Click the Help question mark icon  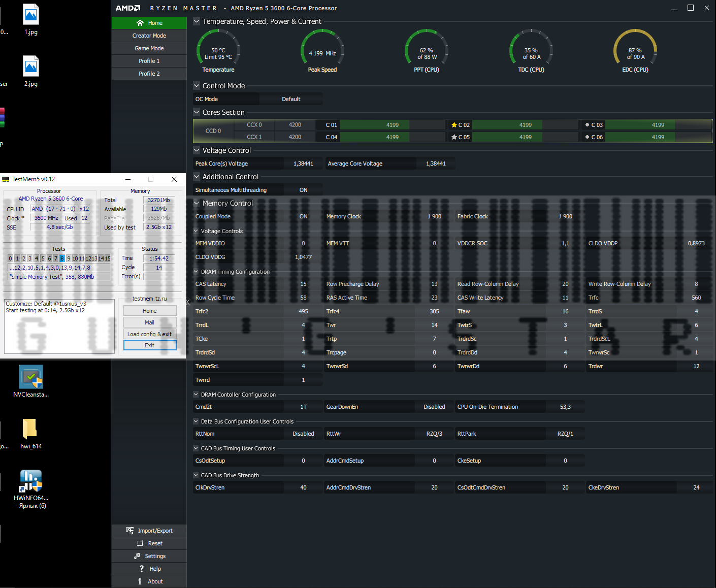click(x=142, y=569)
